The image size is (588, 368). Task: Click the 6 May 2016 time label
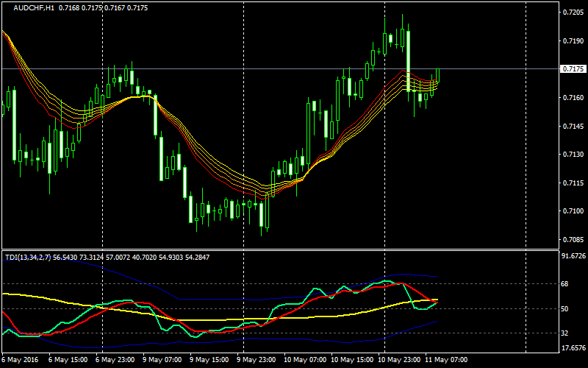click(x=19, y=360)
